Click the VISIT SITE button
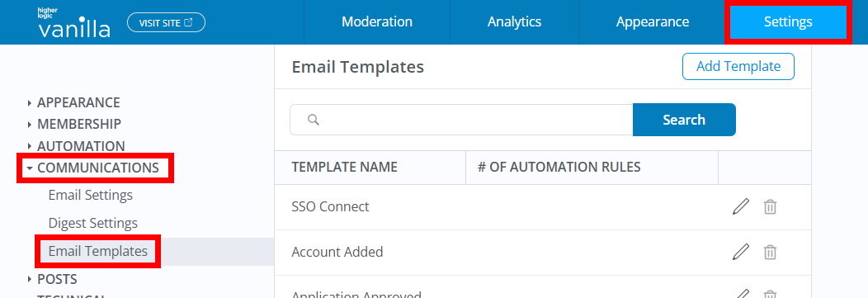 click(166, 23)
